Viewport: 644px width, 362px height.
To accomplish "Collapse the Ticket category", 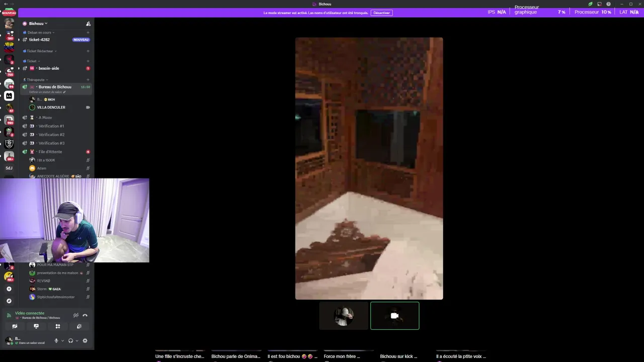I will pyautogui.click(x=33, y=61).
